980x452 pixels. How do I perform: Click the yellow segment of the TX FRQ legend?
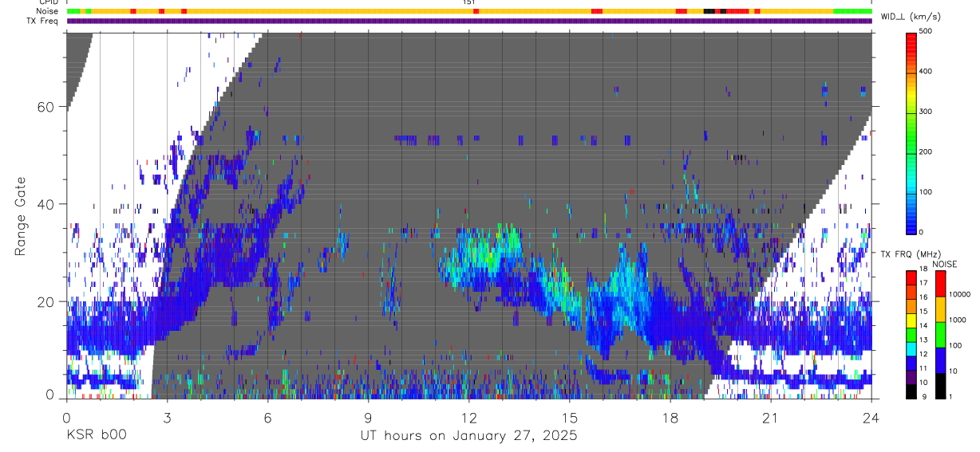pos(911,322)
